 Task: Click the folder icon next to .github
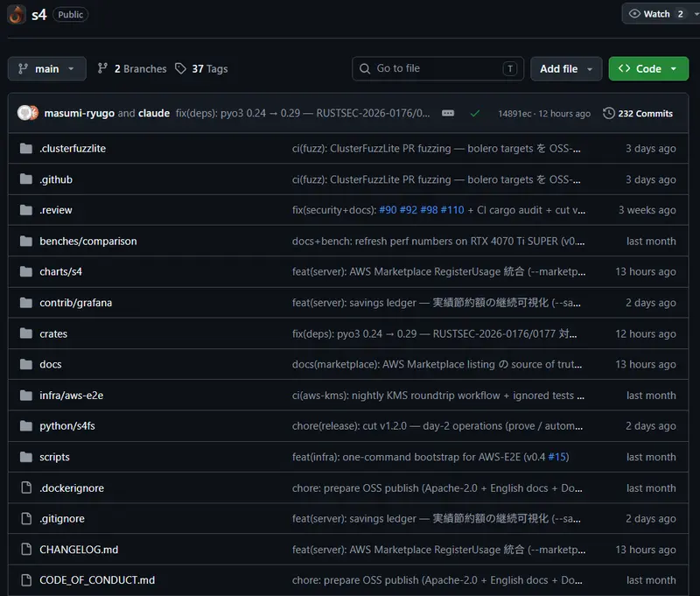(x=26, y=179)
